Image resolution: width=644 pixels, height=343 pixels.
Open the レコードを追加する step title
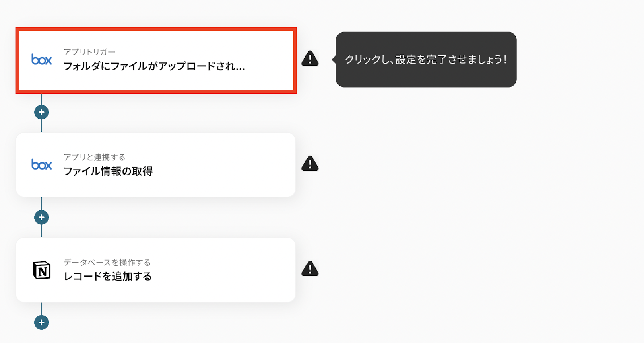[x=108, y=276]
